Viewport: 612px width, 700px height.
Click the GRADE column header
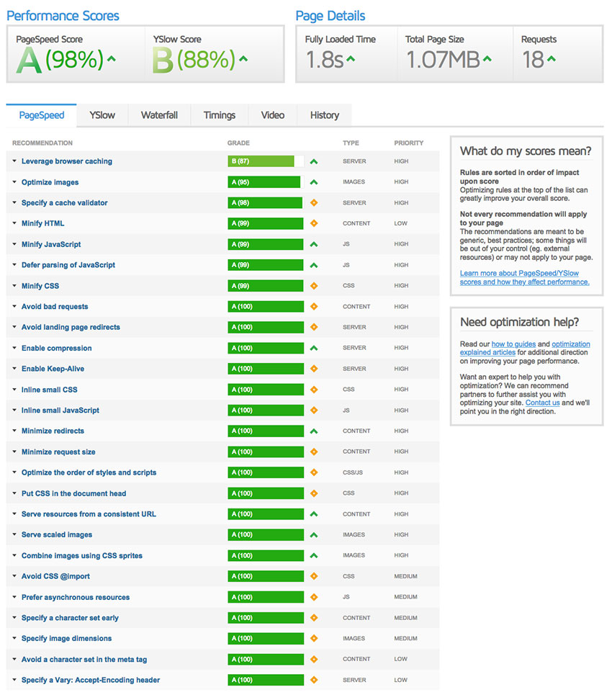pyautogui.click(x=238, y=143)
